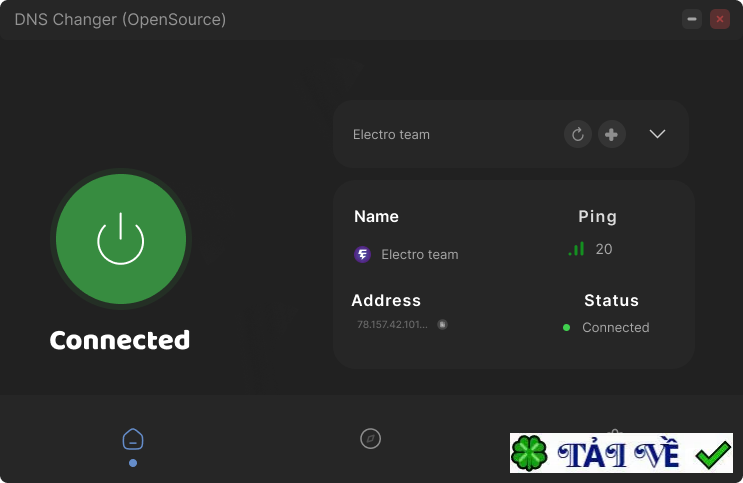Click the 78.157.42.101 address text
Image resolution: width=743 pixels, height=483 pixels.
point(393,324)
